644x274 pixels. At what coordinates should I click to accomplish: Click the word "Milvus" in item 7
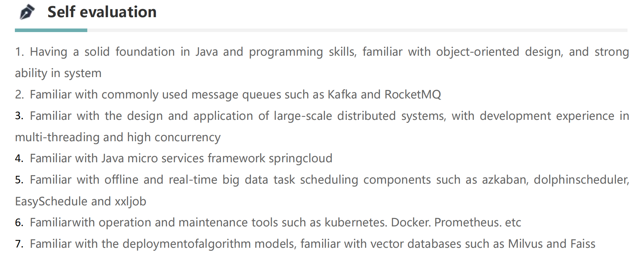[x=525, y=244]
